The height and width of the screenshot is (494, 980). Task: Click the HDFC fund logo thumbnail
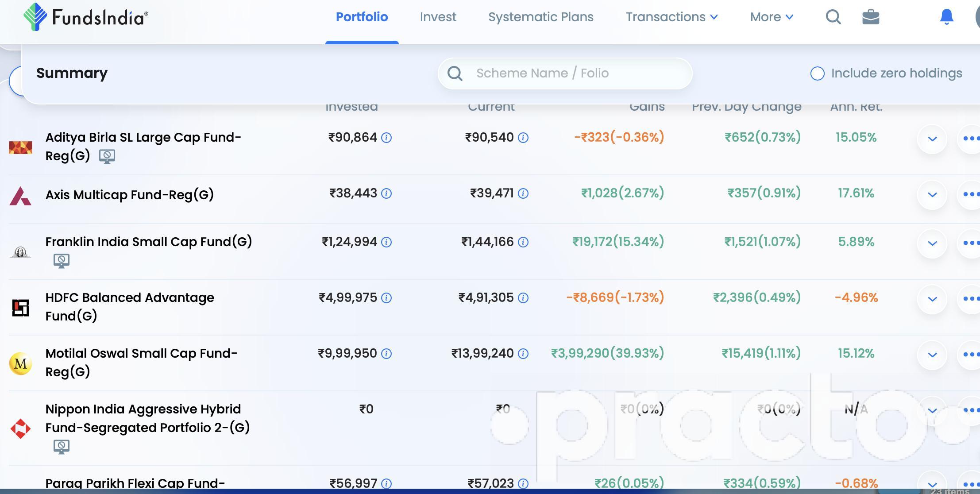point(20,308)
